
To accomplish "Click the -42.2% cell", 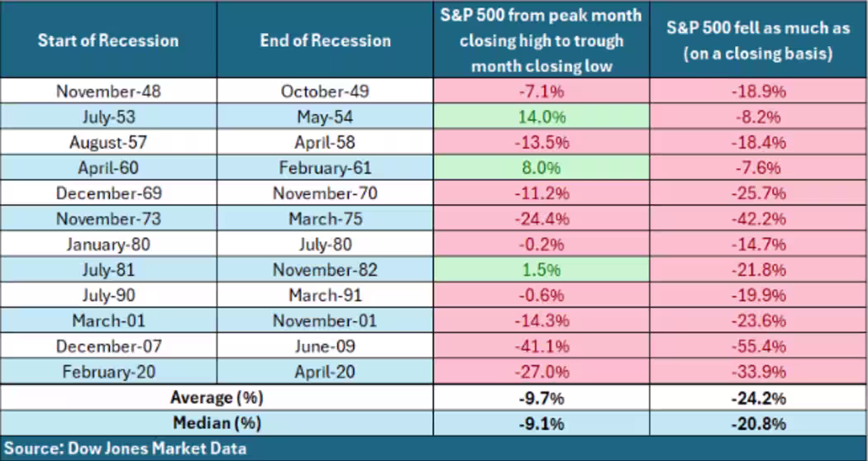I will (x=758, y=219).
